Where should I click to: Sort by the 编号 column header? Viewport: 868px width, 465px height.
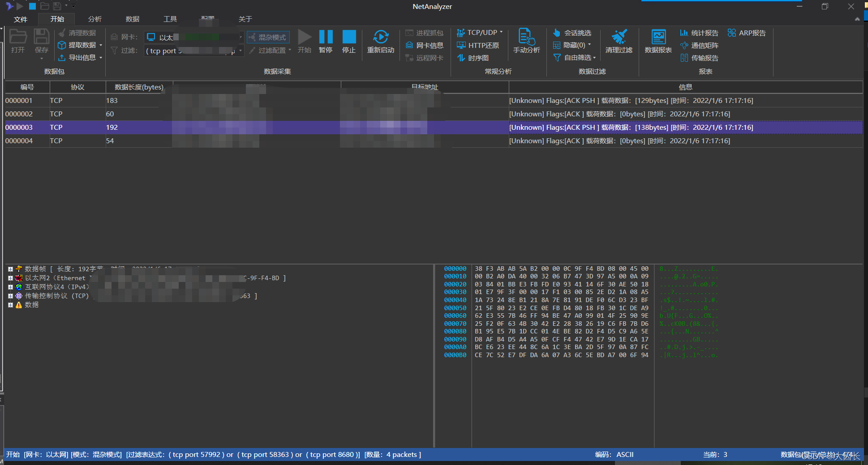click(x=27, y=87)
